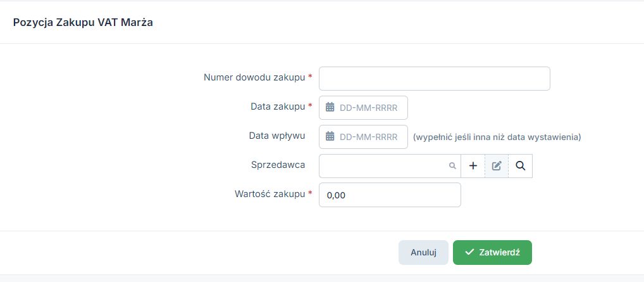Image resolution: width=644 pixels, height=282 pixels.
Task: Open the Sprzedawca lookup combo box
Action: [x=383, y=166]
